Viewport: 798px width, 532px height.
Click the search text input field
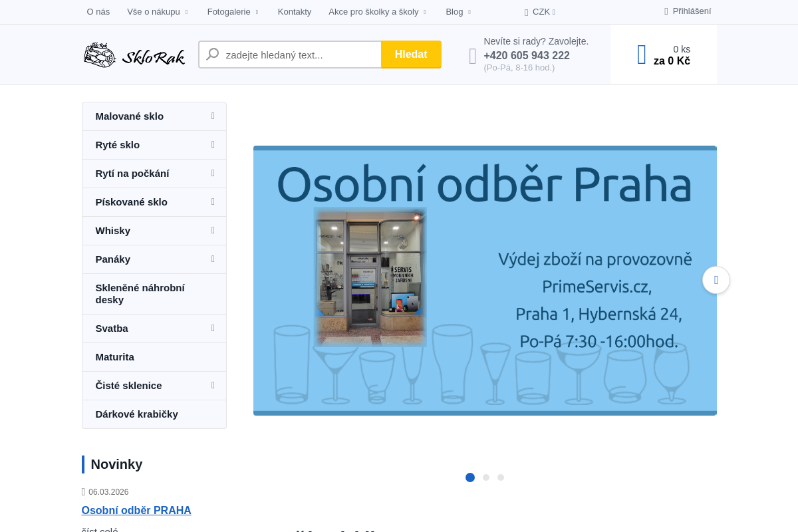click(290, 55)
